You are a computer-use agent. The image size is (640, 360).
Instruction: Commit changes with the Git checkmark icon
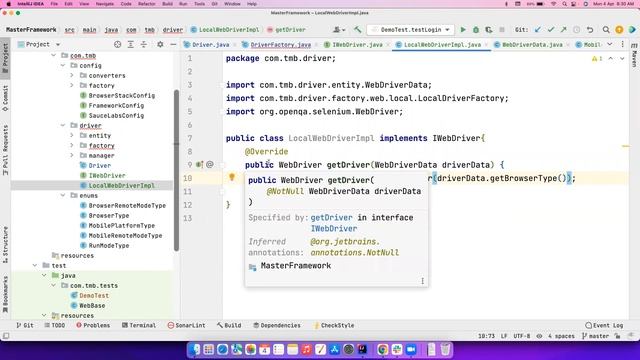[x=551, y=30]
